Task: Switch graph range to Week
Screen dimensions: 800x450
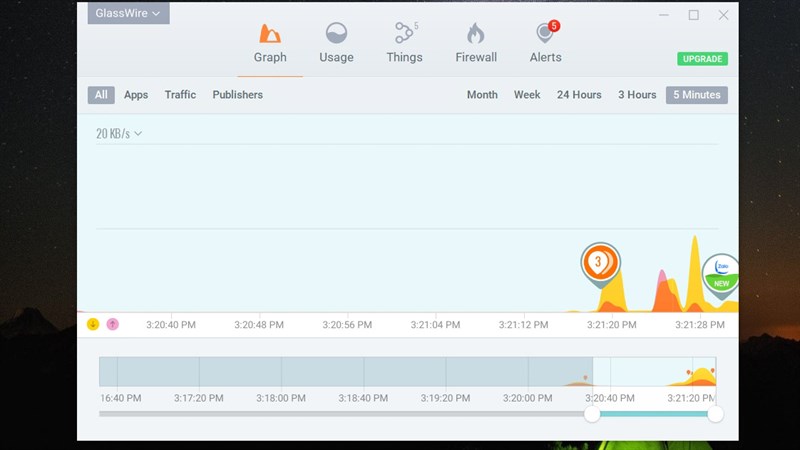Action: [527, 95]
